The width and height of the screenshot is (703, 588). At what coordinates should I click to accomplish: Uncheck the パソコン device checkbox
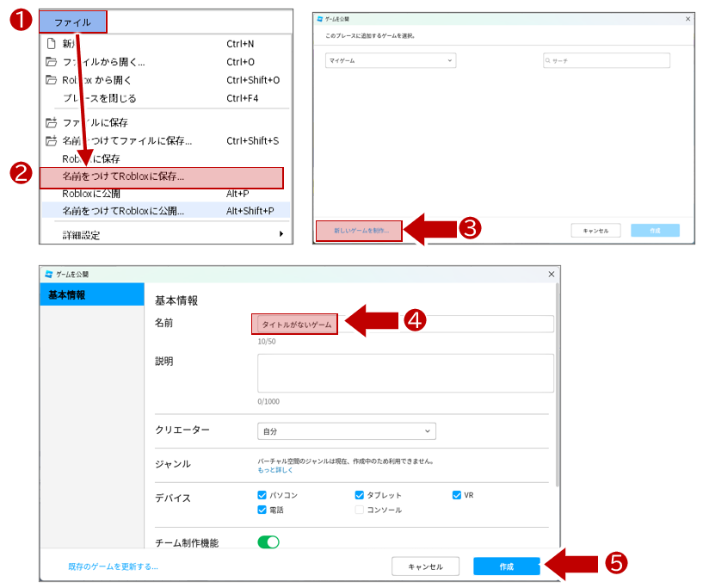pyautogui.click(x=262, y=495)
